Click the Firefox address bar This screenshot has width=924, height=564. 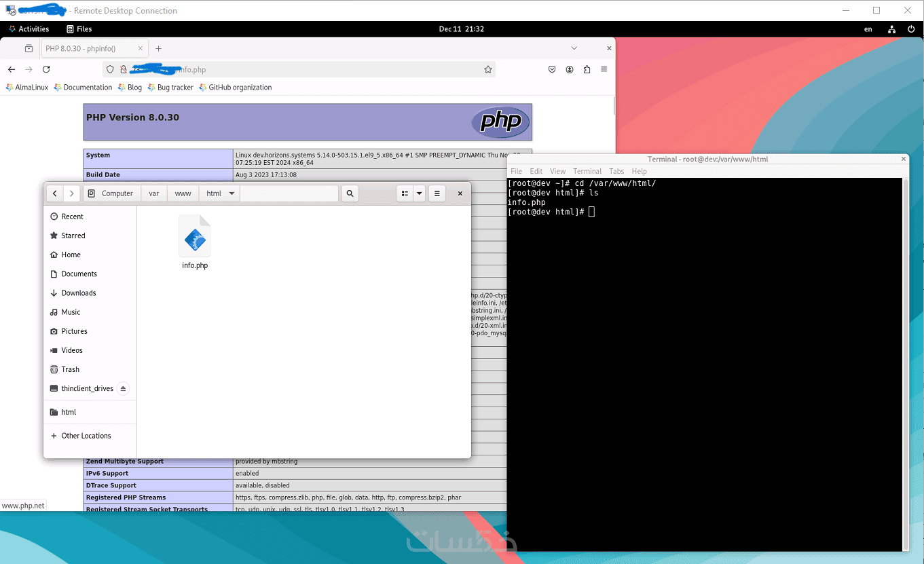(299, 69)
